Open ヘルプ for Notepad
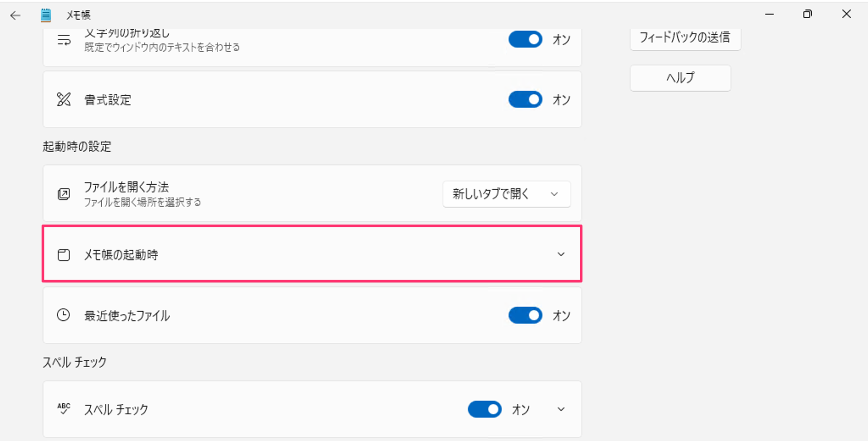 click(x=680, y=78)
